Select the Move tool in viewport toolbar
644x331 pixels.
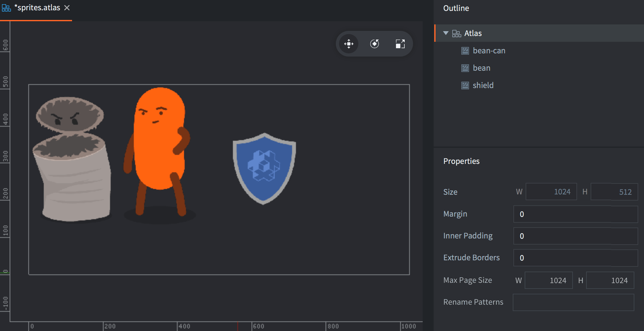click(349, 44)
